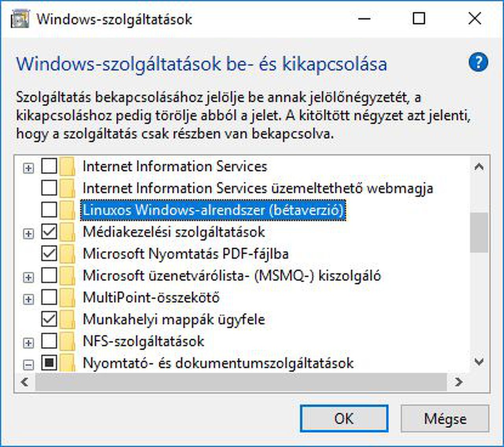Click folder icon next to Médiakezelési szolgáltatások

pyautogui.click(x=68, y=232)
